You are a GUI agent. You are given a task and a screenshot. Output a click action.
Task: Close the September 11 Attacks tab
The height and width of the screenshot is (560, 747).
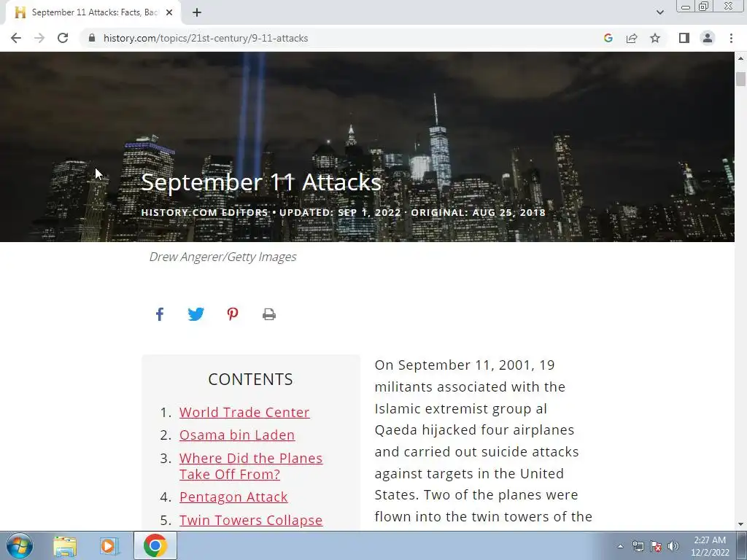click(x=169, y=12)
